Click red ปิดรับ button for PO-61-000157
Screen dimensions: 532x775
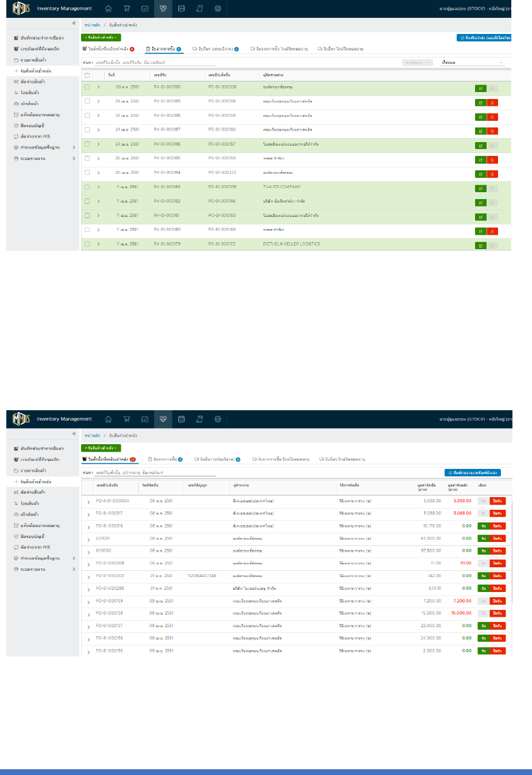coord(497,626)
